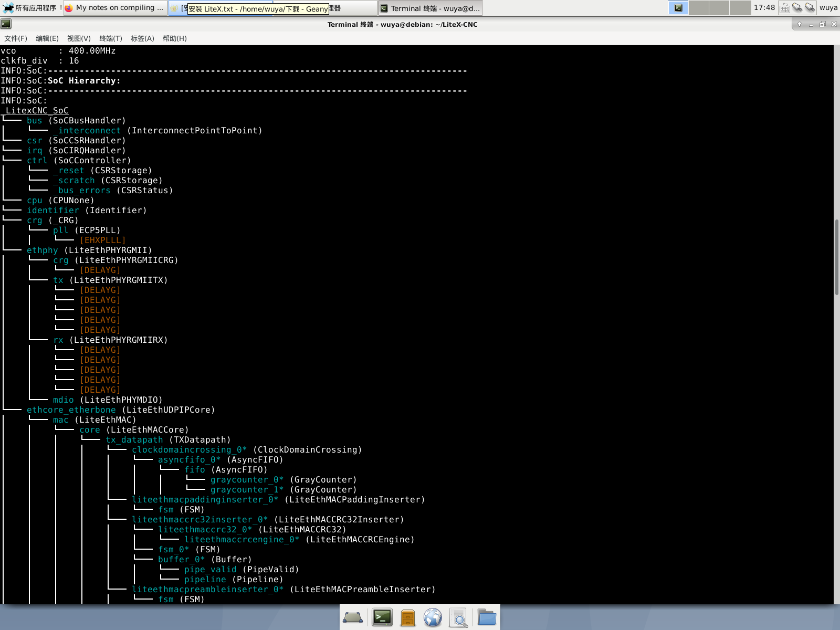Image resolution: width=840 pixels, height=630 pixels.
Task: Click the 'graycounter_1* (GrayCounter)' line
Action: (x=283, y=490)
